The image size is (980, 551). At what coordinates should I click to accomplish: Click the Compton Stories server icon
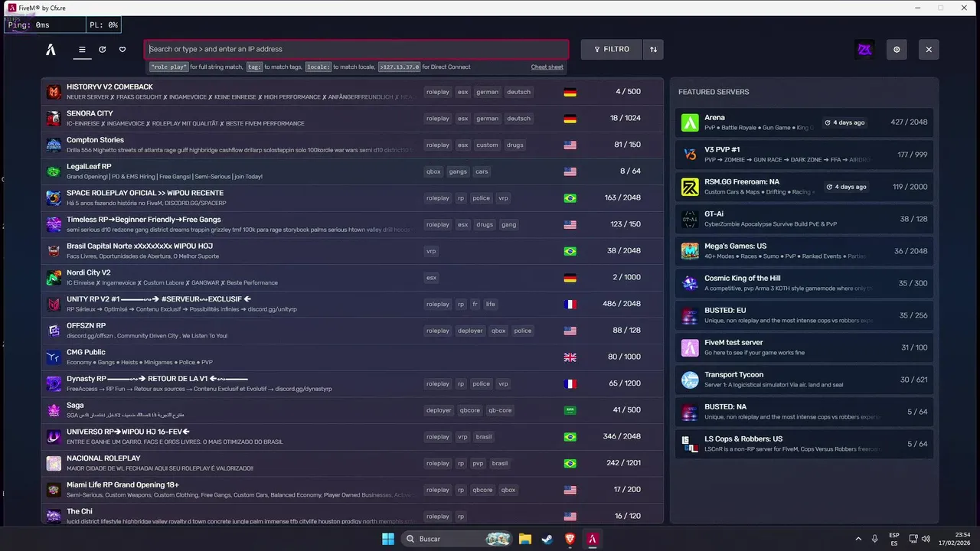pyautogui.click(x=54, y=145)
